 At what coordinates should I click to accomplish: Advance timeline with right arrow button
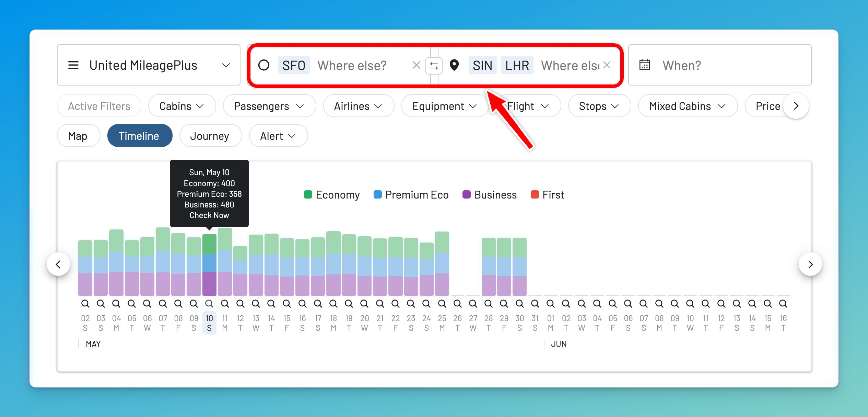[x=810, y=264]
